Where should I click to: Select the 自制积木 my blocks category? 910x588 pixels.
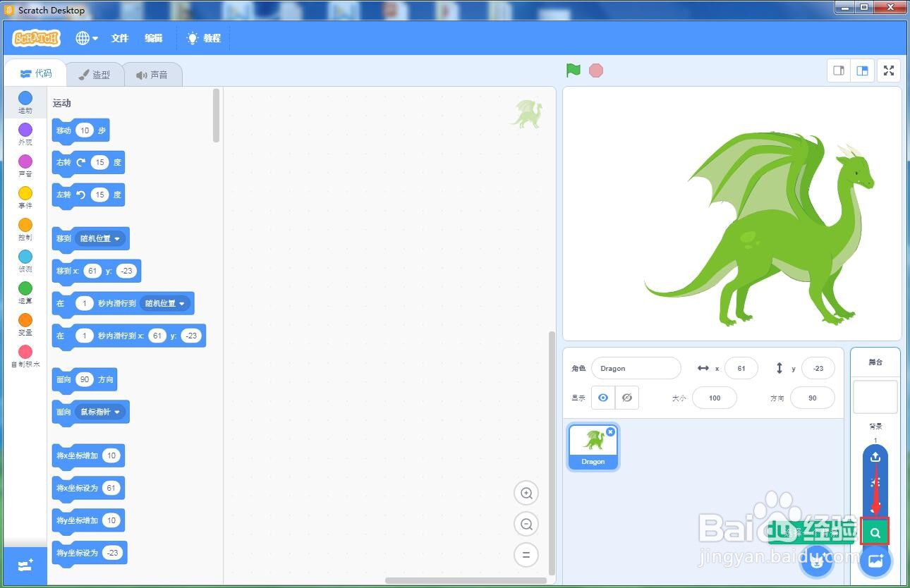point(25,356)
